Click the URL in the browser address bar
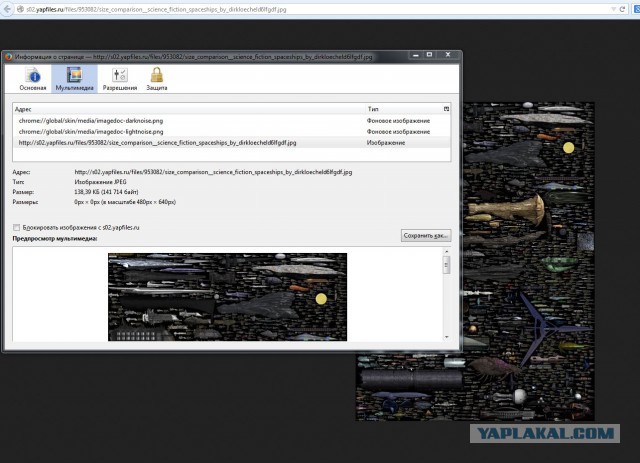Image resolution: width=640 pixels, height=463 pixels. [156, 9]
